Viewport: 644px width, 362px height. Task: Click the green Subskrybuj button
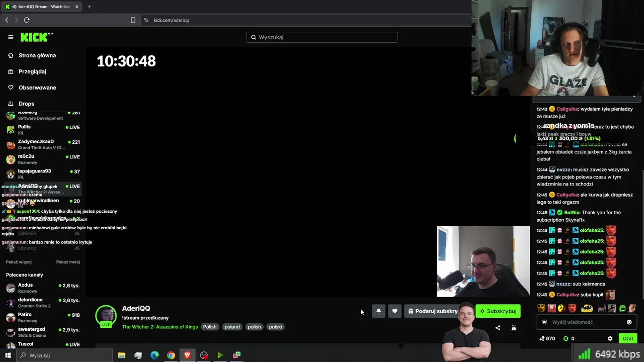pos(498,311)
